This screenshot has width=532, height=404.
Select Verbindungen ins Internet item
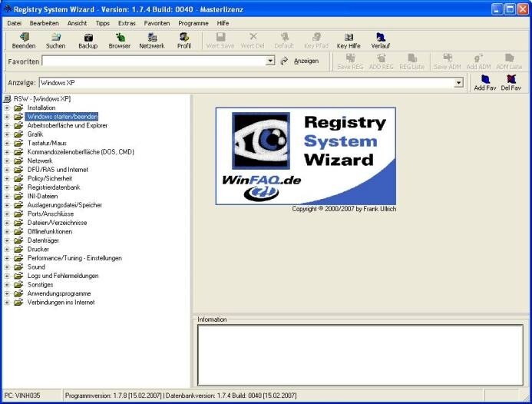click(x=61, y=302)
